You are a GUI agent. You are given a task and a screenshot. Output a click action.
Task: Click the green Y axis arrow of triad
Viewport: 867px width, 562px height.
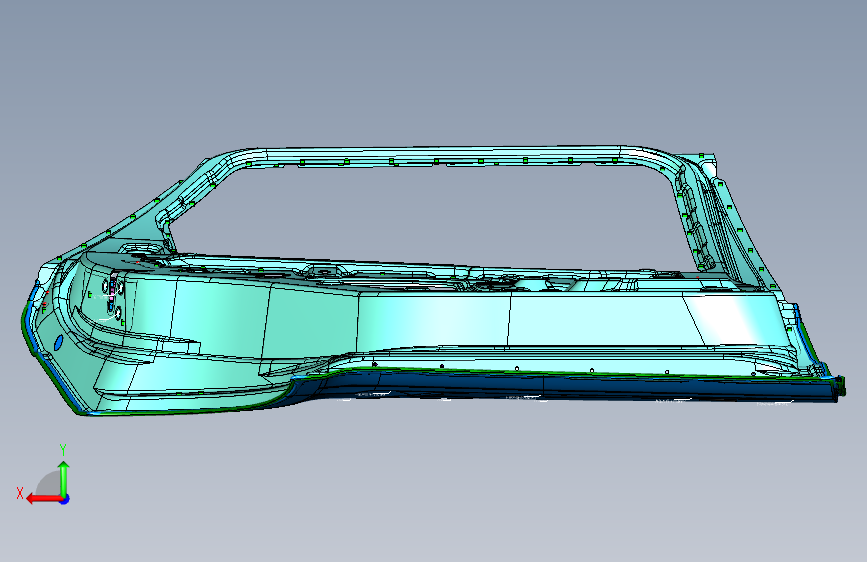64,479
